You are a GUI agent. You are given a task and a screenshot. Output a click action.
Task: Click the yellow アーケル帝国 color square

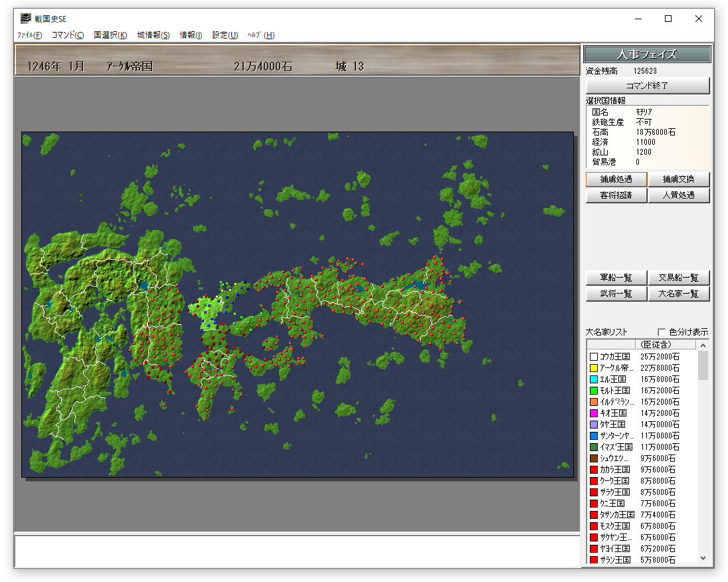click(x=593, y=368)
